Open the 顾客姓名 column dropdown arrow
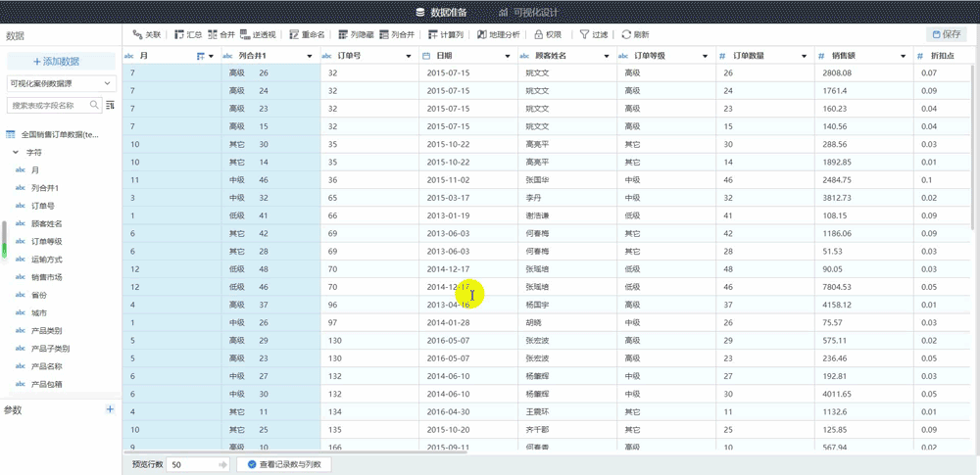This screenshot has height=475, width=980. point(607,57)
